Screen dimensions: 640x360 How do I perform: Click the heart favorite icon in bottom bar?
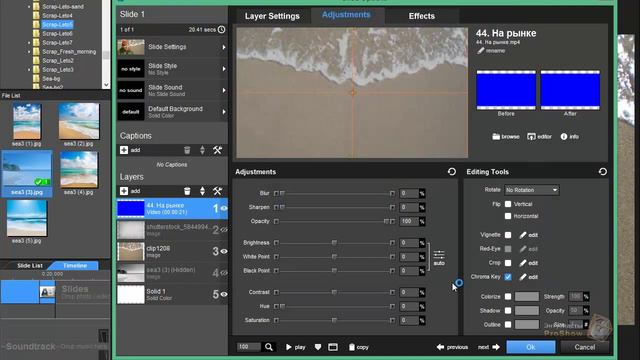[x=318, y=347]
